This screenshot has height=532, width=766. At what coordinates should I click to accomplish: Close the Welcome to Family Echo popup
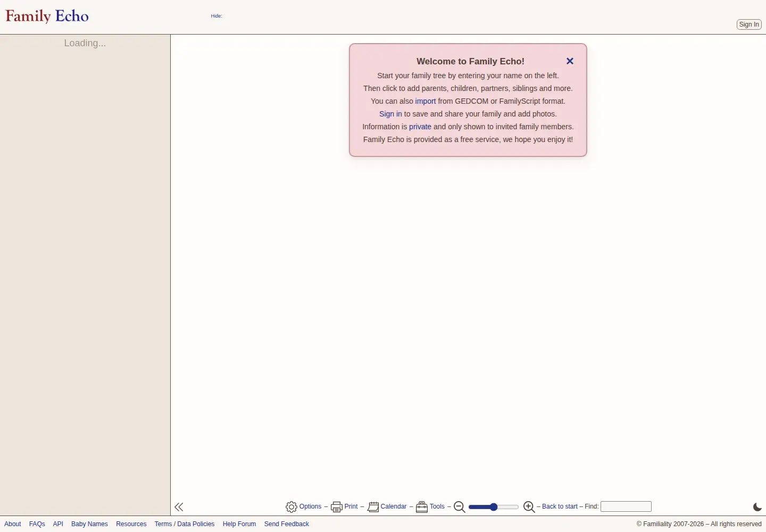click(x=570, y=61)
